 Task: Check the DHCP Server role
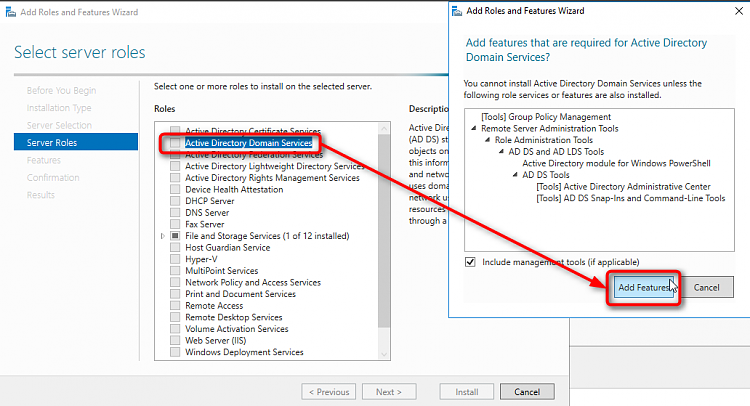pos(175,201)
